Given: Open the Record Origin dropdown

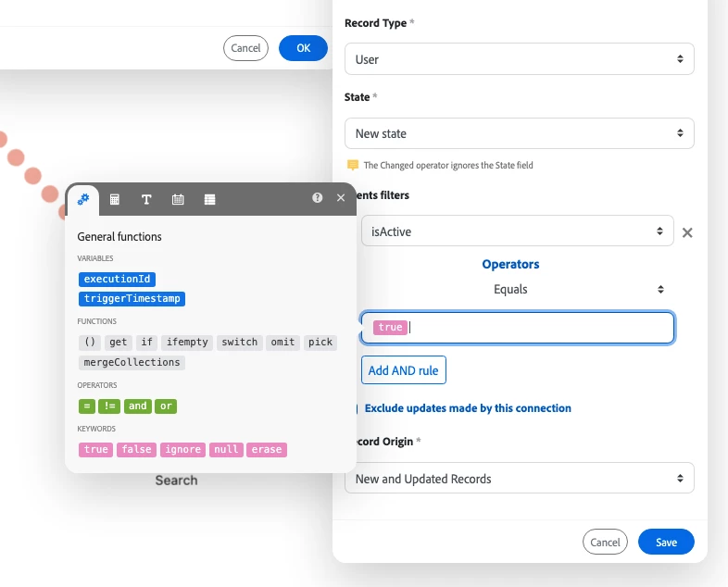Looking at the screenshot, I should click(x=519, y=478).
